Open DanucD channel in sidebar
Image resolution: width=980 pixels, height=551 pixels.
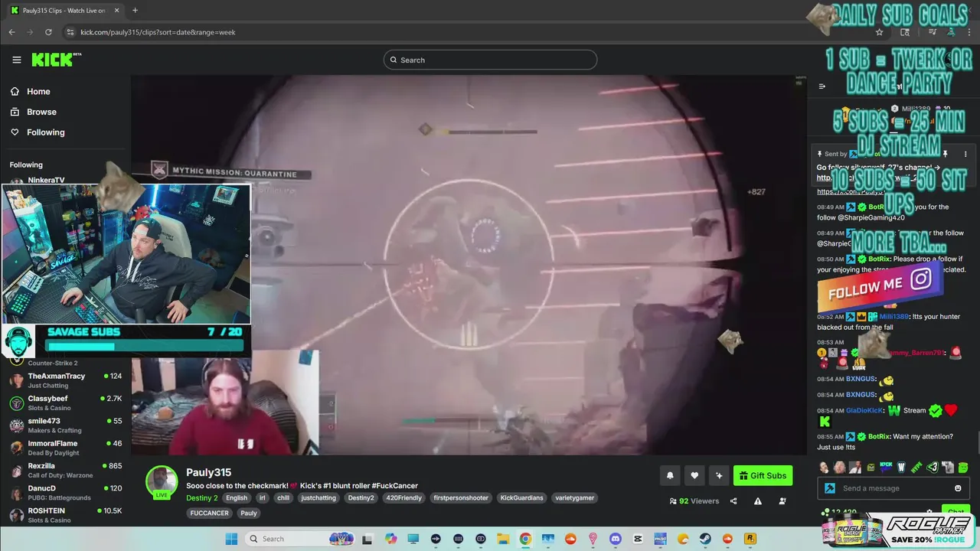(65, 492)
